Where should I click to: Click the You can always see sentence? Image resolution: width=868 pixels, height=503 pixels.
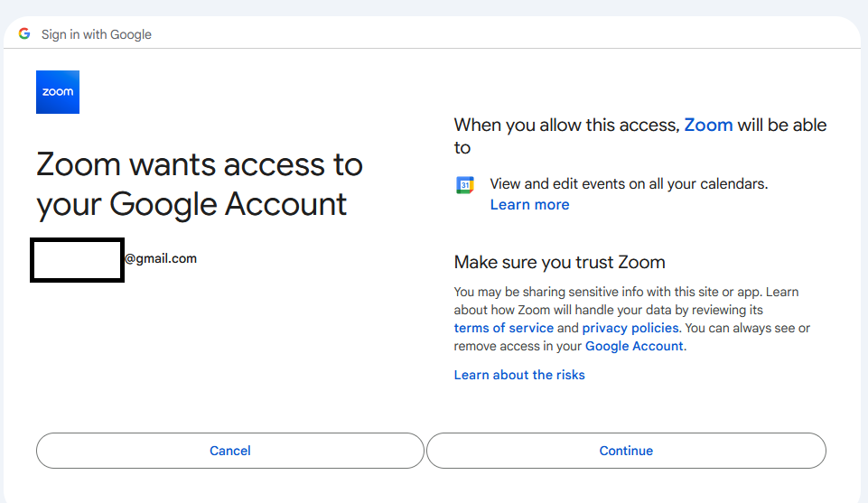[x=631, y=337]
